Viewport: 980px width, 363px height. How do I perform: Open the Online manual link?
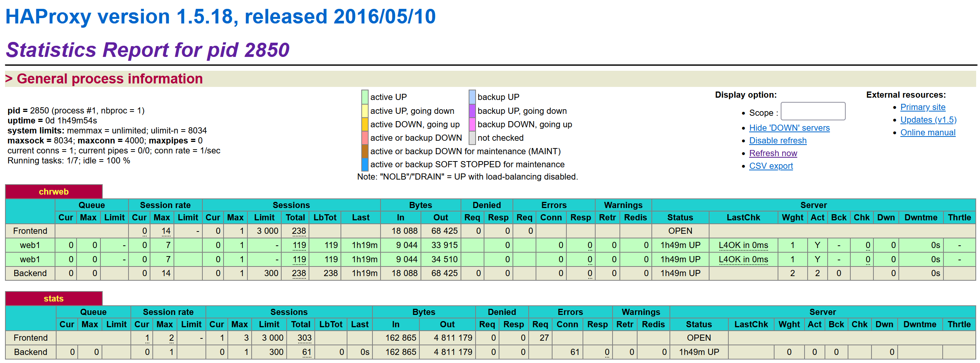(928, 133)
